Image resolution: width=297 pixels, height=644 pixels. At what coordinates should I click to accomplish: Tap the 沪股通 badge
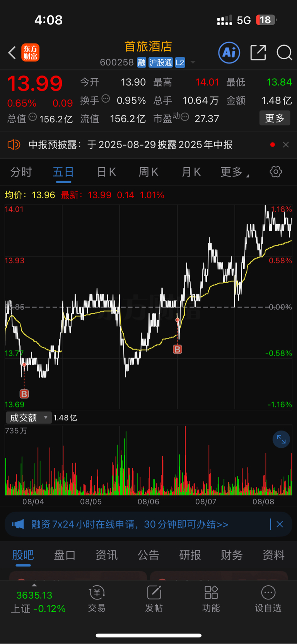[x=160, y=62]
